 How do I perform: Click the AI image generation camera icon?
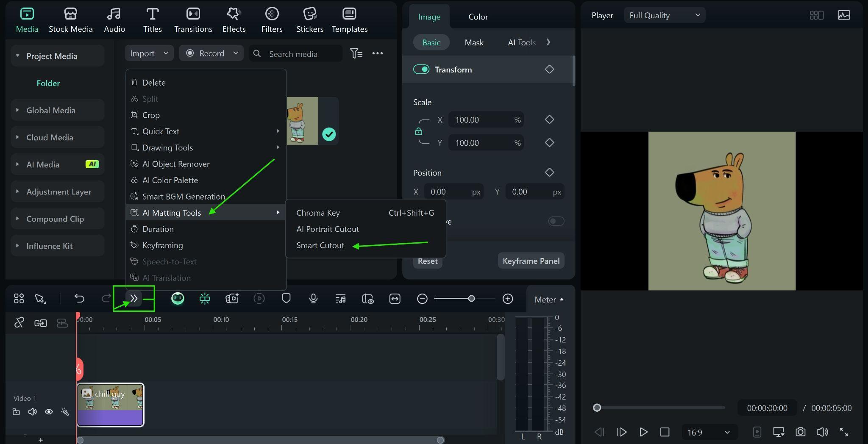[x=232, y=299]
